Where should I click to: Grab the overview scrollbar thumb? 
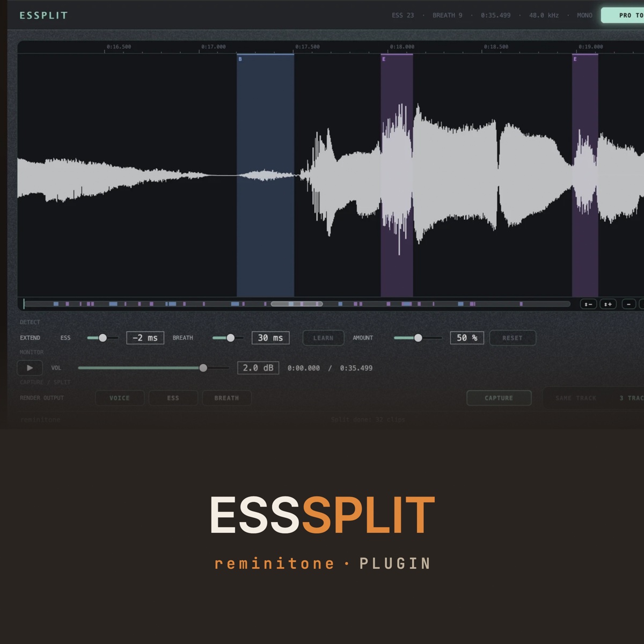click(x=297, y=304)
